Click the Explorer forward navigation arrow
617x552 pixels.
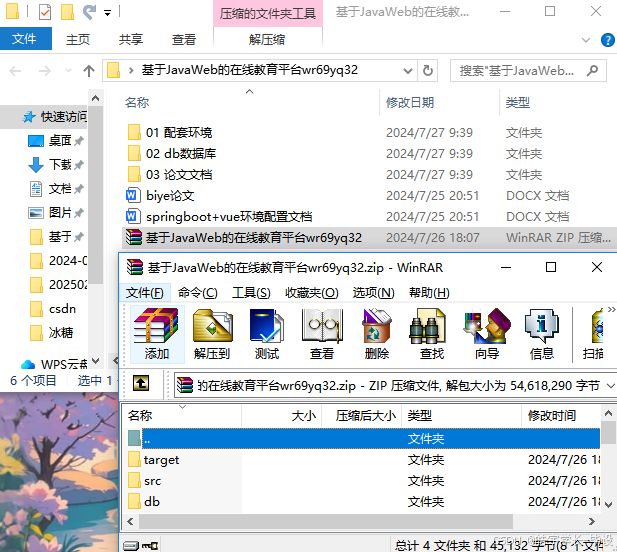tap(44, 71)
